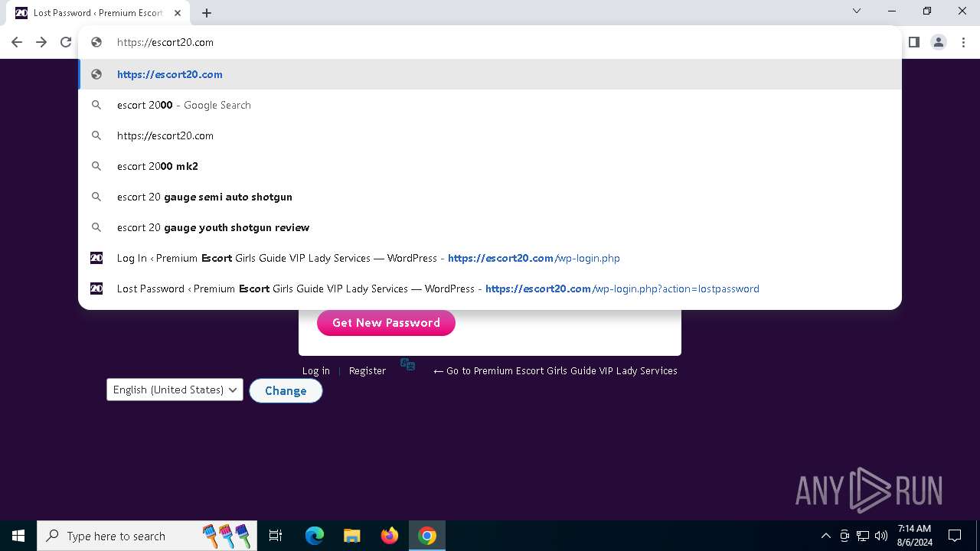Open the tab search chevron
Image resolution: width=980 pixels, height=551 pixels.
pos(857,11)
